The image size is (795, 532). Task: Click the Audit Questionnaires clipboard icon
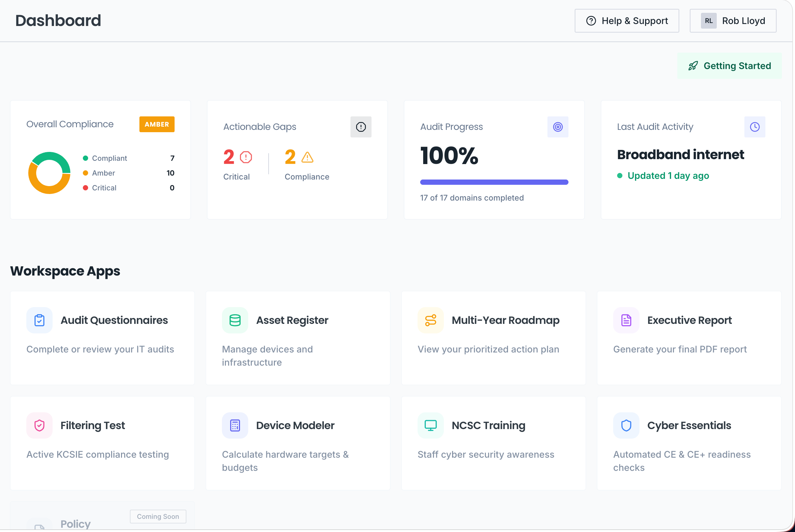pos(39,320)
